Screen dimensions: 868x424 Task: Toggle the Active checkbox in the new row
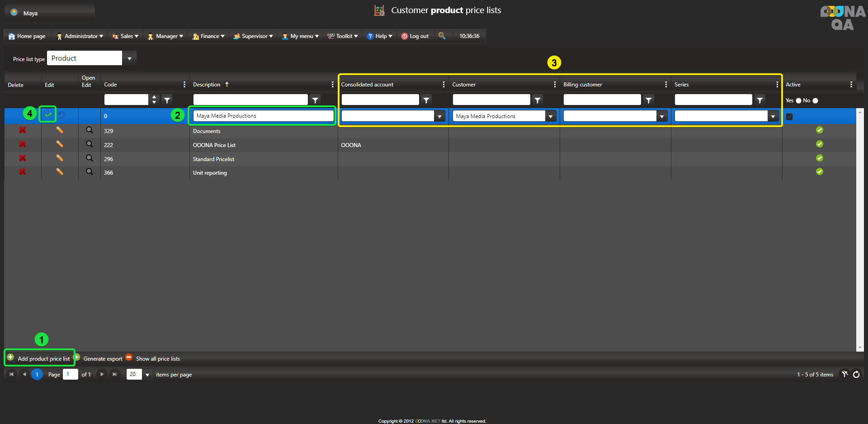(789, 117)
